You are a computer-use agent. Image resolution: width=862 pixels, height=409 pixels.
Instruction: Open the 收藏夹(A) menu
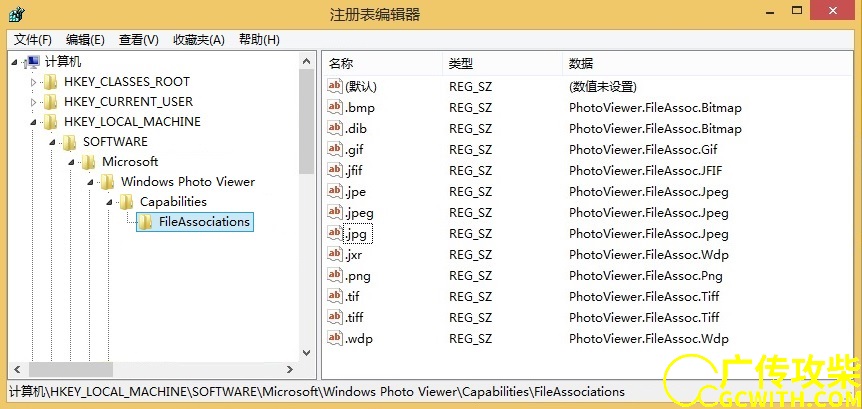(x=199, y=40)
